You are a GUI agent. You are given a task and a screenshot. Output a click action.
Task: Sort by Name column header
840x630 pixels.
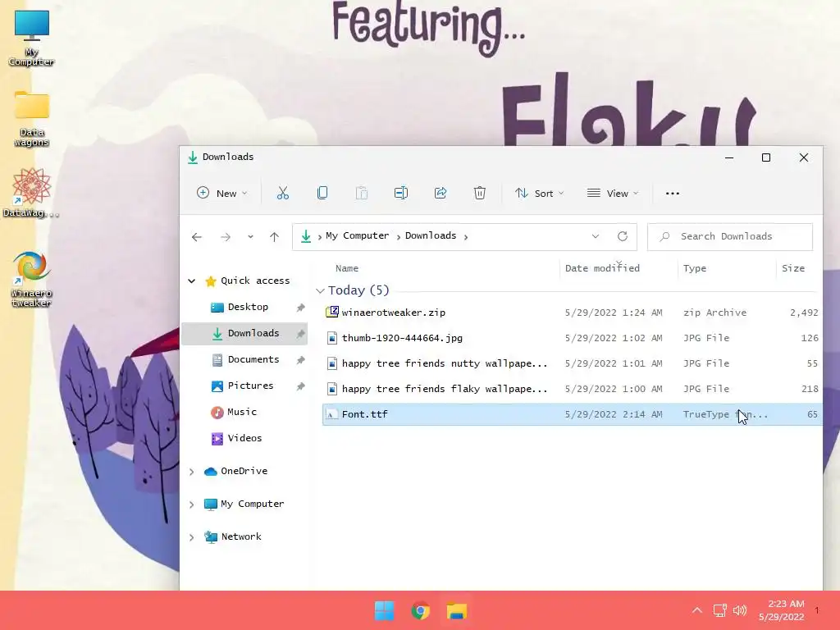tap(347, 268)
